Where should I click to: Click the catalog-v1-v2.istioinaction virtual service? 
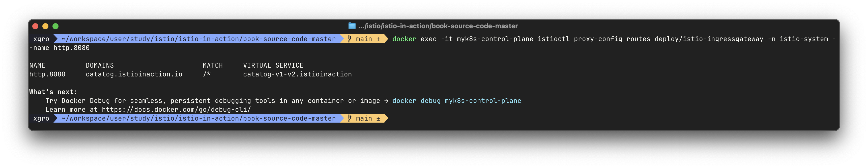pos(298,74)
